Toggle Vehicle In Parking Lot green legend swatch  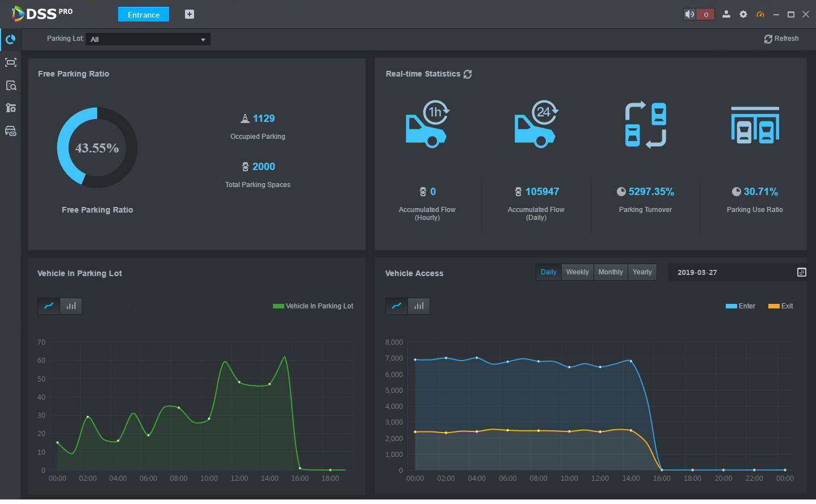[278, 306]
